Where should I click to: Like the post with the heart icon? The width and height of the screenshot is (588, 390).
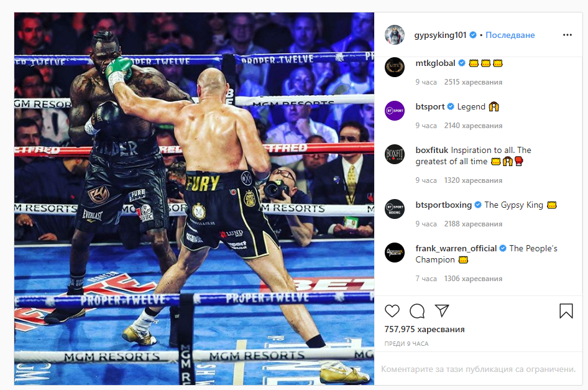(x=392, y=311)
